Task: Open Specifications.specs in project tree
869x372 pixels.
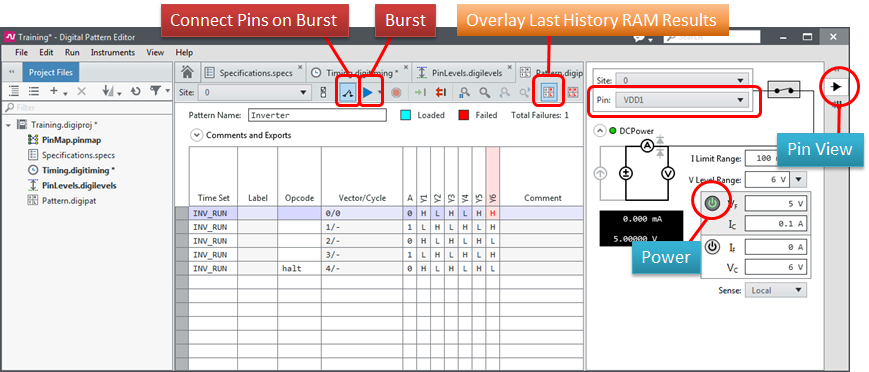Action: click(79, 155)
